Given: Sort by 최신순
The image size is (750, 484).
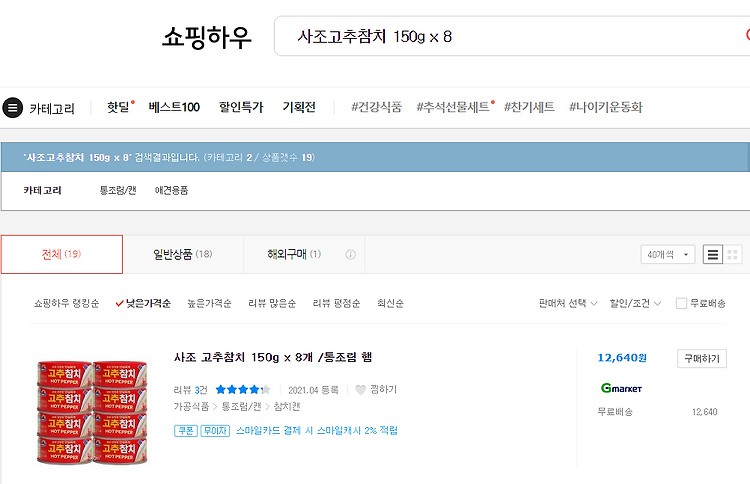Looking at the screenshot, I should [390, 303].
